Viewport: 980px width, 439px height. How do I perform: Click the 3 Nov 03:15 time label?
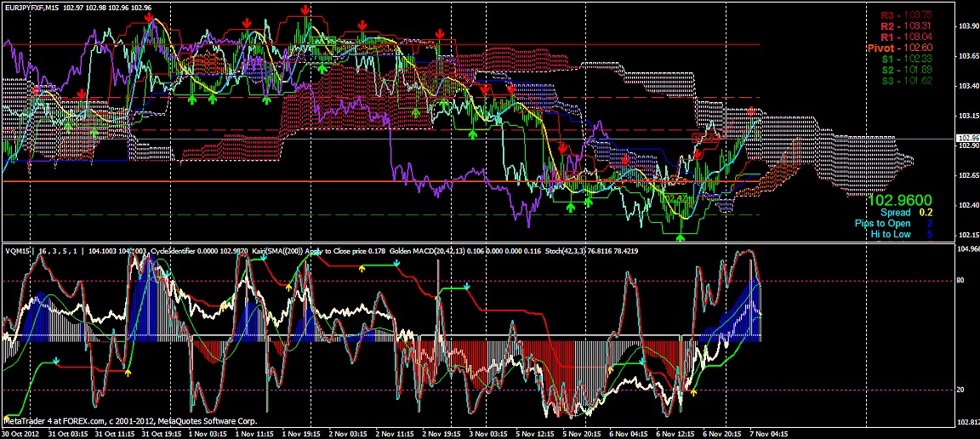pyautogui.click(x=489, y=433)
